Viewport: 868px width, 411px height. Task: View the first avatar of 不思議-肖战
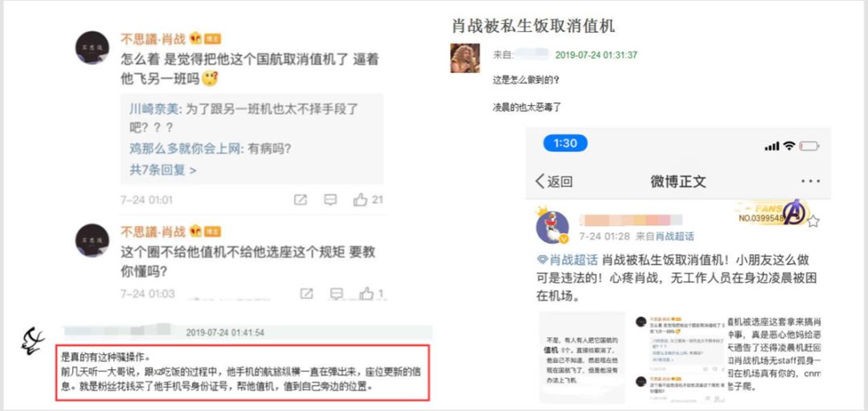click(x=92, y=47)
